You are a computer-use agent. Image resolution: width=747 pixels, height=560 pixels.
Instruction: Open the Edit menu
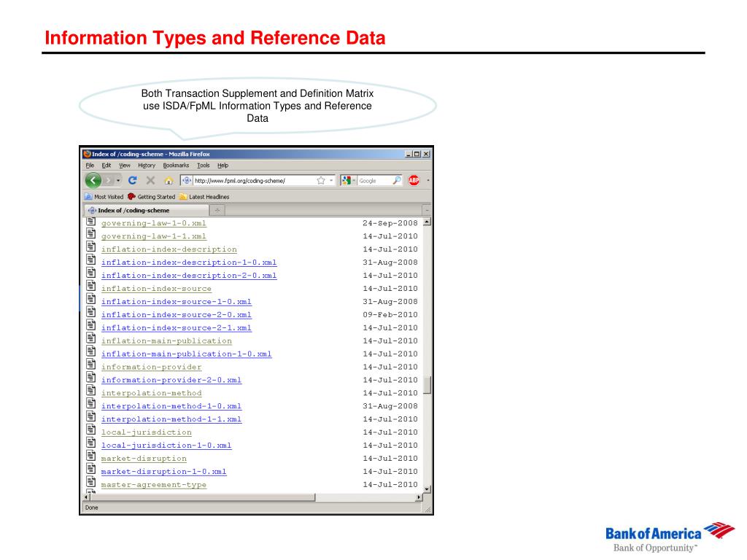click(x=107, y=166)
